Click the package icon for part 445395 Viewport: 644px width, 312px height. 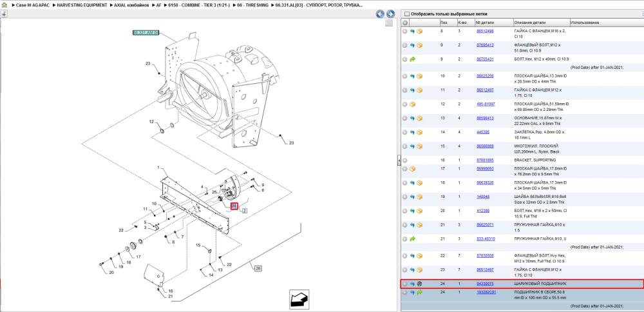pyautogui.click(x=419, y=132)
